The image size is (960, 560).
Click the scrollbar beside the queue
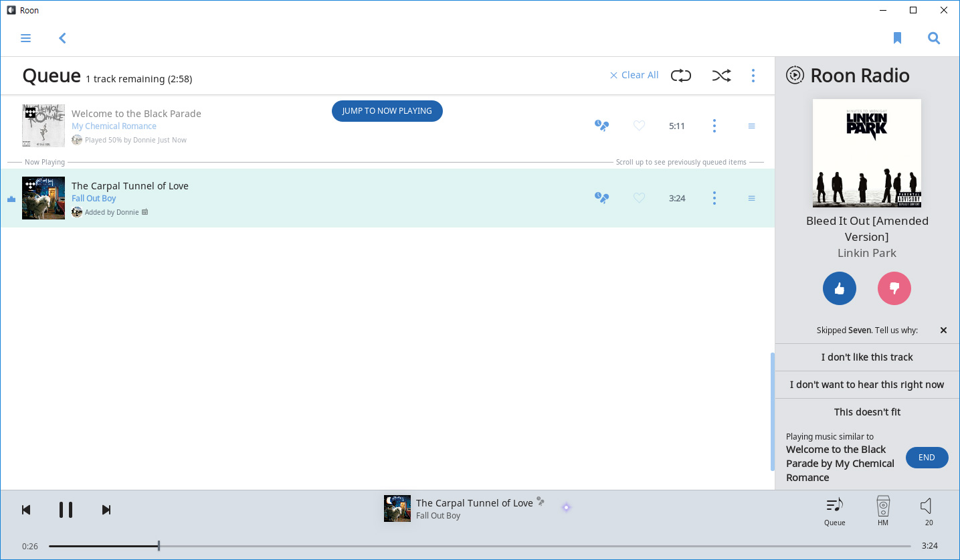point(772,412)
